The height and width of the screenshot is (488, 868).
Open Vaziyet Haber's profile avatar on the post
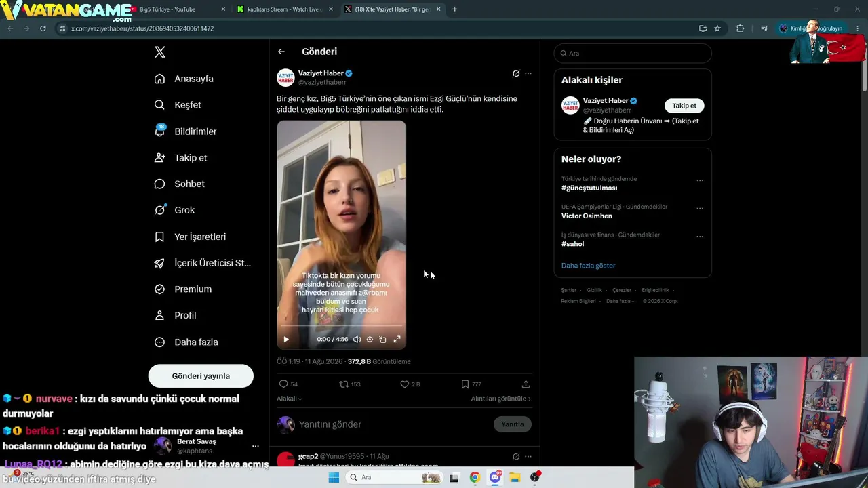point(285,77)
